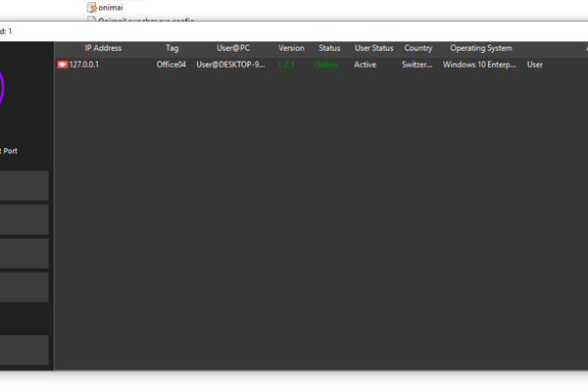Viewport: 588px width, 392px height.
Task: Click the Switzerland flag icon beside 127.0.0.1
Action: (63, 65)
